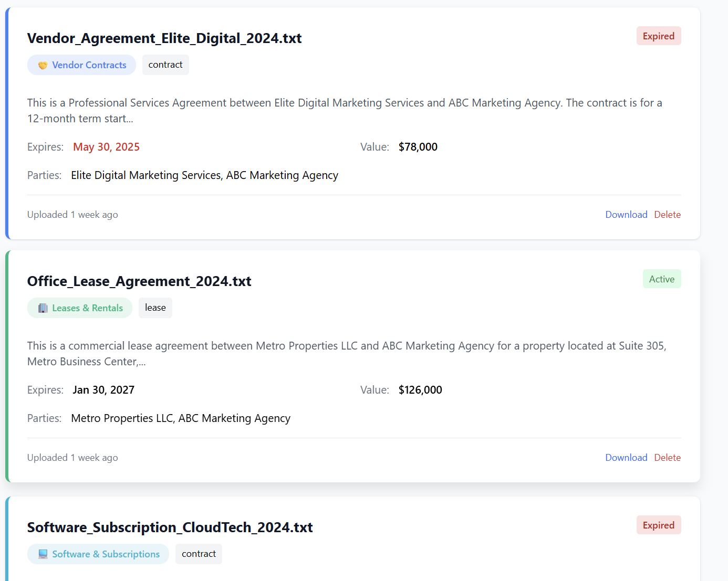
Task: Open Office_Lease_Agreement_2024.txt title
Action: [x=139, y=281]
